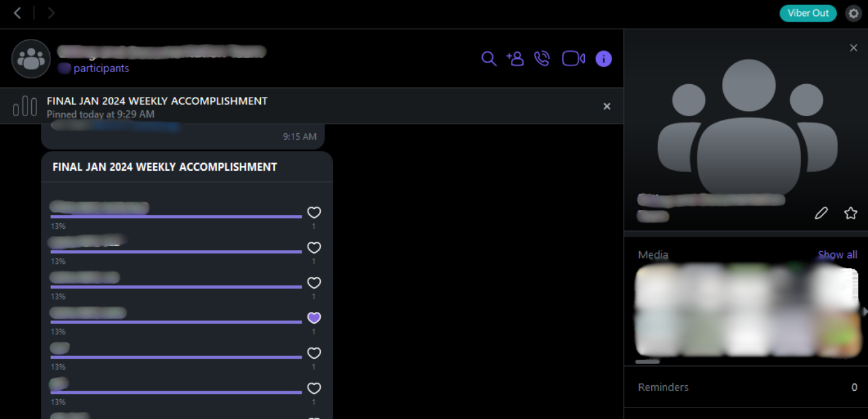The image size is (868, 419).
Task: Open the pinned poll message banner
Action: click(x=311, y=107)
